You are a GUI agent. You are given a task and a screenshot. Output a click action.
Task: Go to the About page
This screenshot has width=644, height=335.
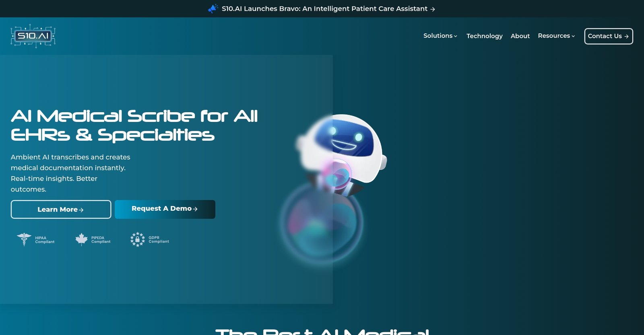(520, 36)
